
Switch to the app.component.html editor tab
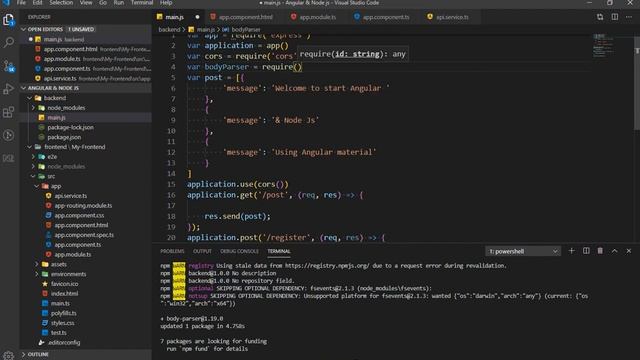coord(246,17)
